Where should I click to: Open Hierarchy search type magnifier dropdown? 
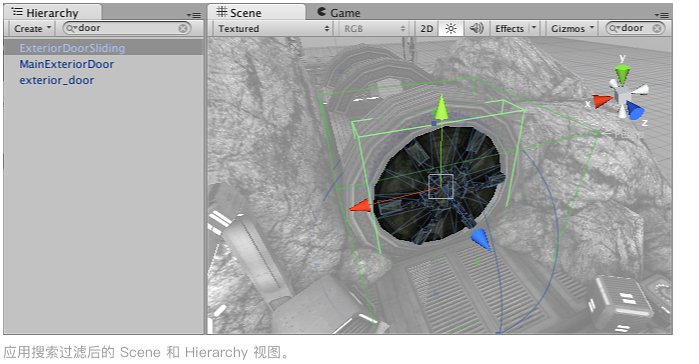(x=72, y=29)
